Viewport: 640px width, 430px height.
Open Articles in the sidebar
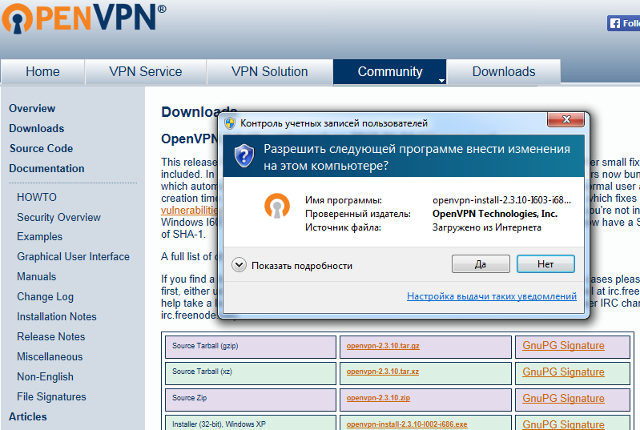28,417
